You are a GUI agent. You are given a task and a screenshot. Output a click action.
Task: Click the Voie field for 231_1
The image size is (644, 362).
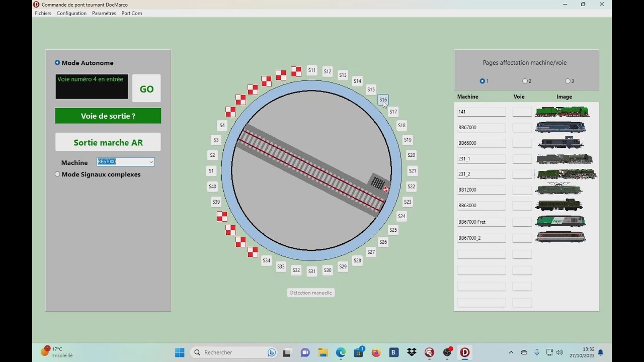(x=522, y=158)
